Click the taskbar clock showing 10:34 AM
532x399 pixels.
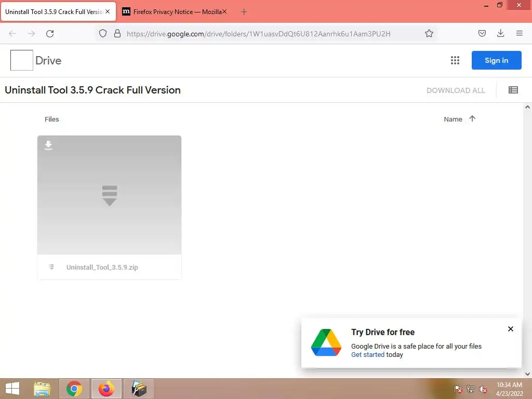pyautogui.click(x=509, y=389)
